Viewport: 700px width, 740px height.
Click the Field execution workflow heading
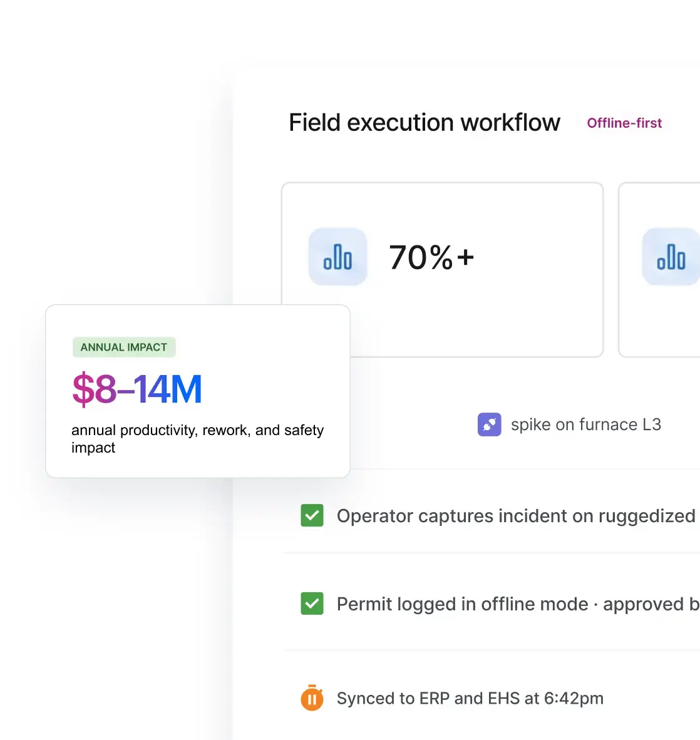[425, 123]
